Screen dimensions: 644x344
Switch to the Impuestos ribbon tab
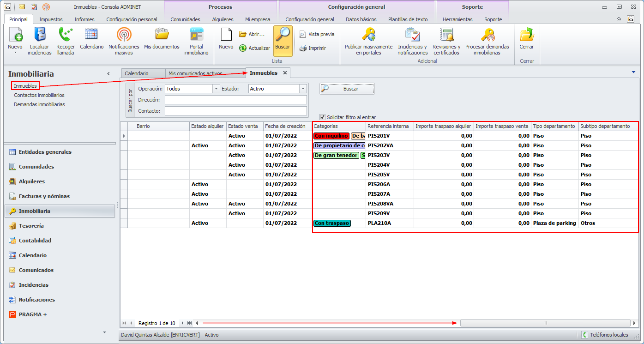point(51,19)
